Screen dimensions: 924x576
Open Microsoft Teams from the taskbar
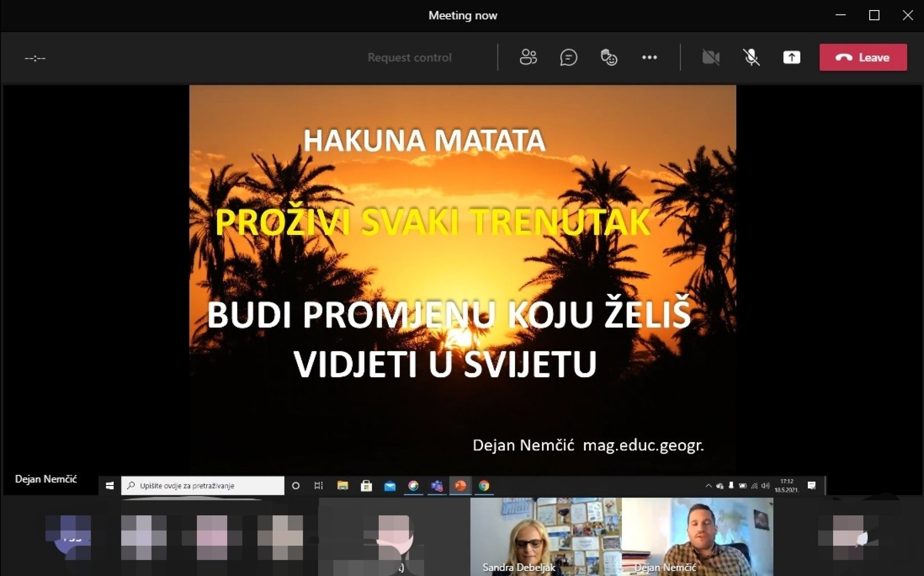(437, 486)
